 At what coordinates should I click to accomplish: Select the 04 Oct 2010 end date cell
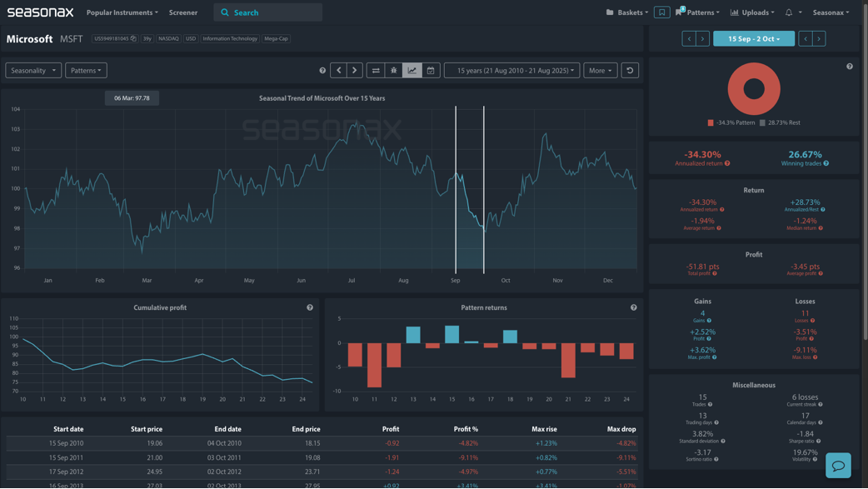(224, 443)
